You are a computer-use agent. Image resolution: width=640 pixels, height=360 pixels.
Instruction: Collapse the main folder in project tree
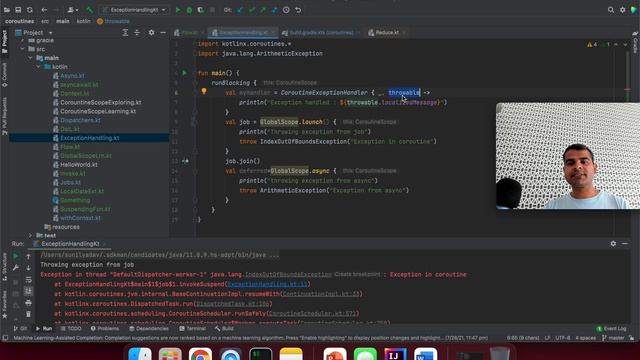coord(31,58)
